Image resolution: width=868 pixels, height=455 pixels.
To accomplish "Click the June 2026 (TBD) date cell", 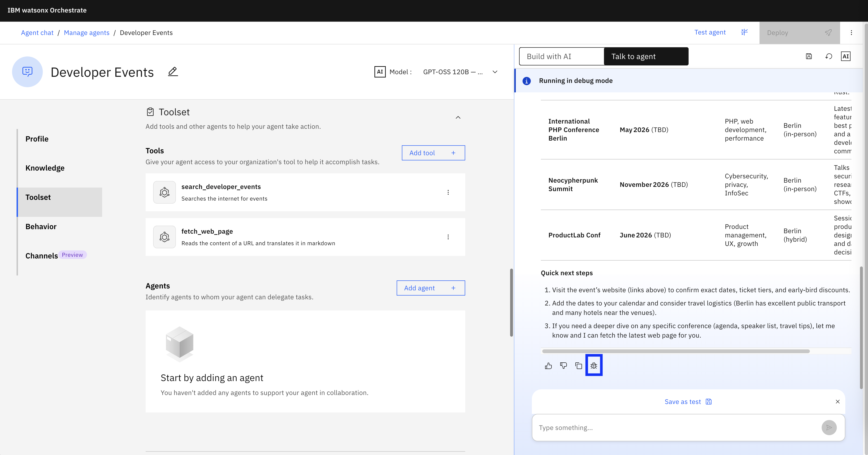I will click(x=645, y=235).
